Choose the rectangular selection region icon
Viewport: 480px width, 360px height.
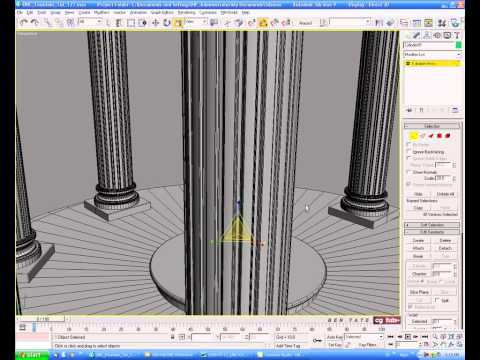[x=131, y=23]
